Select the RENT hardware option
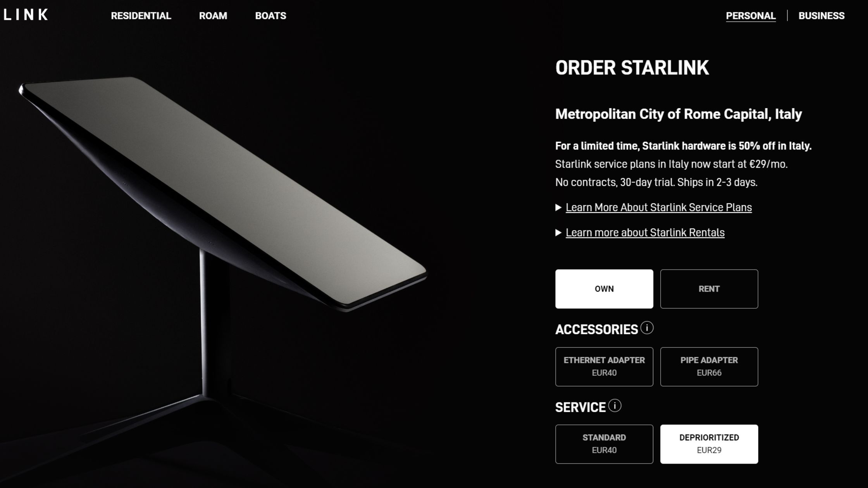 (709, 289)
